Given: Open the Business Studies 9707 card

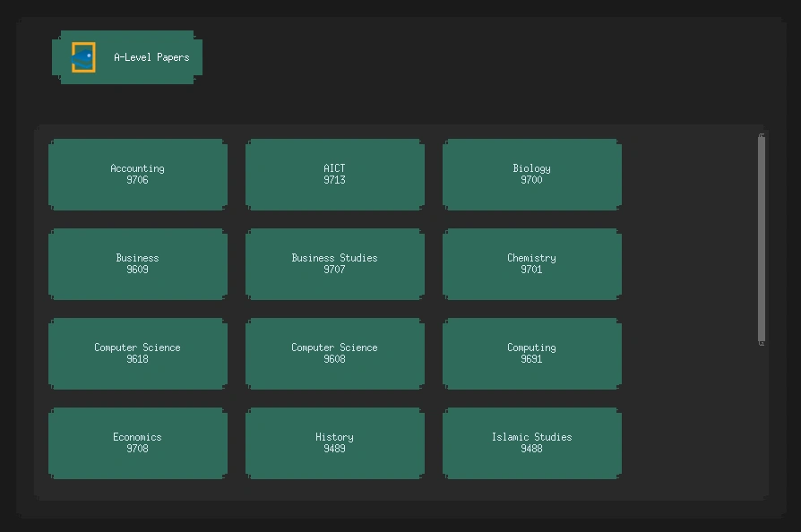Looking at the screenshot, I should tap(334, 264).
